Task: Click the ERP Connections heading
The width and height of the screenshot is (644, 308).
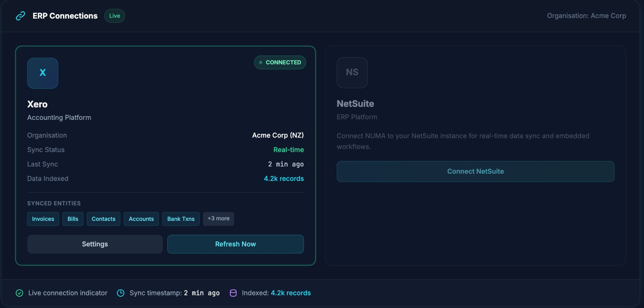Action: (x=65, y=16)
